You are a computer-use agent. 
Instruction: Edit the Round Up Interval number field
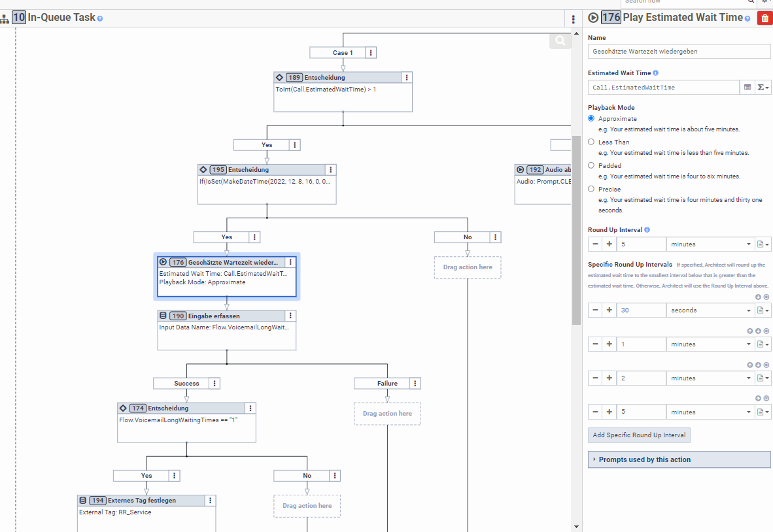[641, 244]
